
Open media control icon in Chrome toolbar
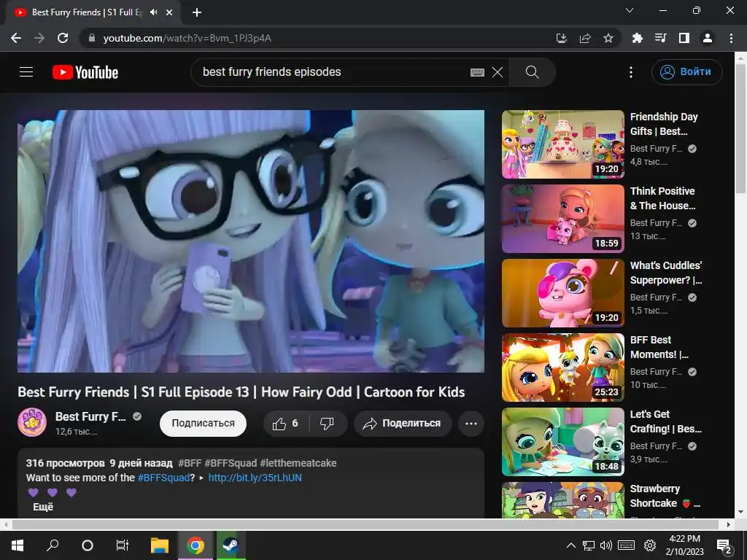[660, 38]
